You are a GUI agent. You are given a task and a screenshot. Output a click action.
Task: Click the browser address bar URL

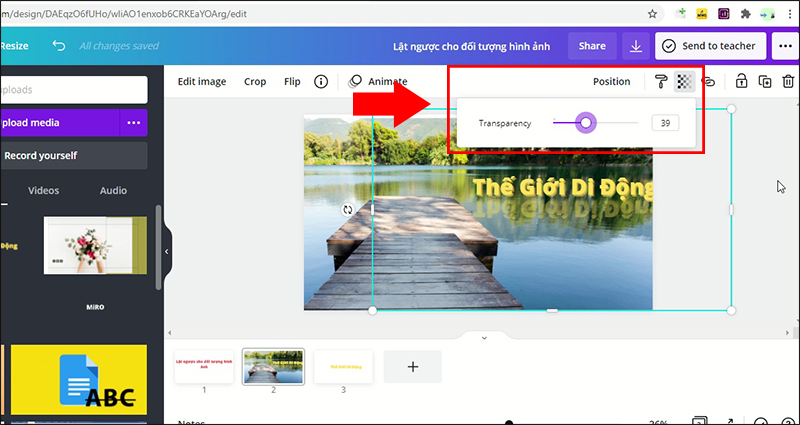123,14
